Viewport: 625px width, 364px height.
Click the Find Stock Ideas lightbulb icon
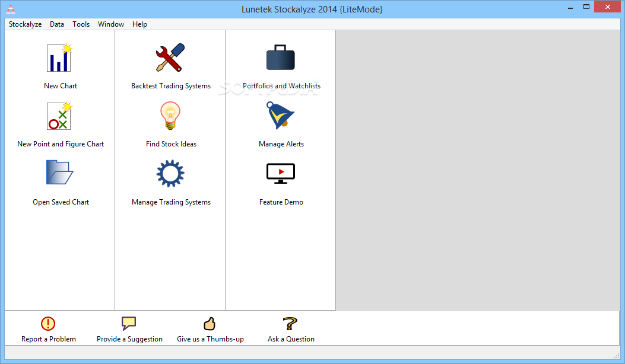tap(170, 116)
